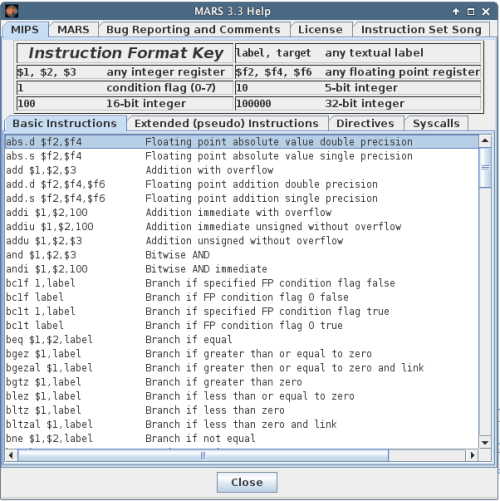
Task: Open the Directives tab
Action: (365, 123)
